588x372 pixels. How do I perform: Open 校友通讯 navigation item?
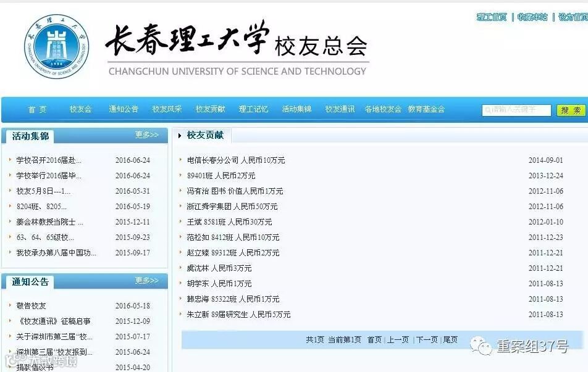click(340, 109)
